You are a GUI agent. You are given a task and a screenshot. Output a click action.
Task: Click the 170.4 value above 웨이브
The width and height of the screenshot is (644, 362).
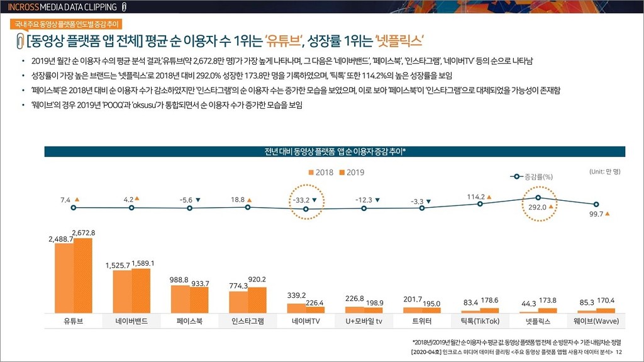click(606, 300)
